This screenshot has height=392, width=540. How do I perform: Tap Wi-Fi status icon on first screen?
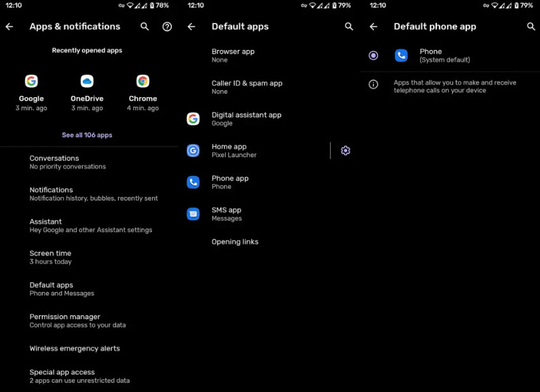130,5
